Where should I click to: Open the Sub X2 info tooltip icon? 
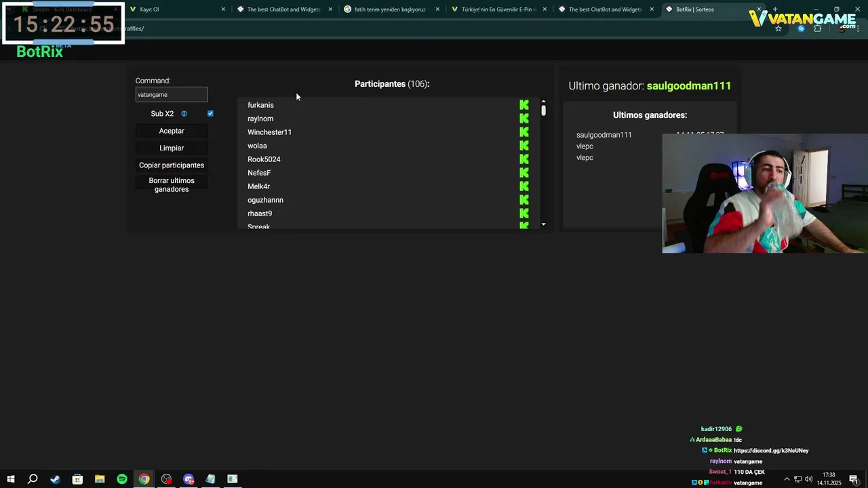coord(184,114)
